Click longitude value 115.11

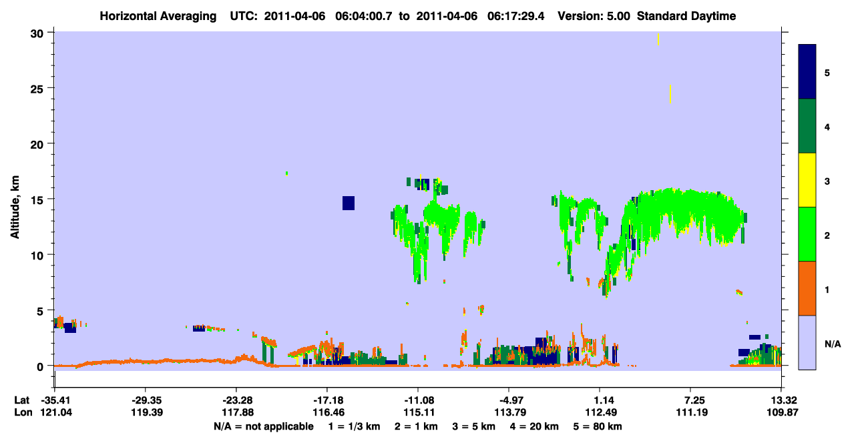tap(418, 413)
